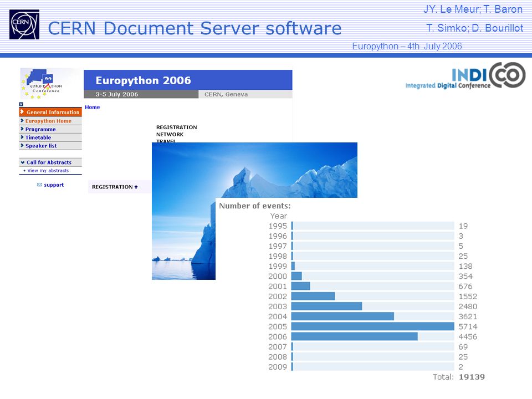The width and height of the screenshot is (532, 399).
Task: Select the value 3621 for year 2004
Action: [468, 316]
